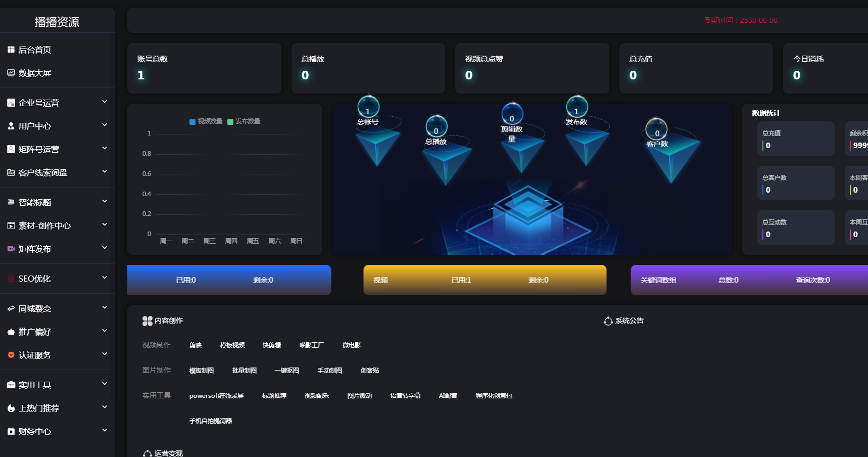Open the 模板视频 link
The width and height of the screenshot is (868, 457).
click(232, 345)
